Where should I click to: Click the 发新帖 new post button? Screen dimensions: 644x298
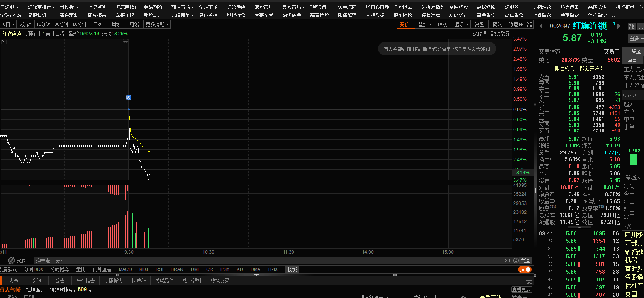(x=420, y=296)
